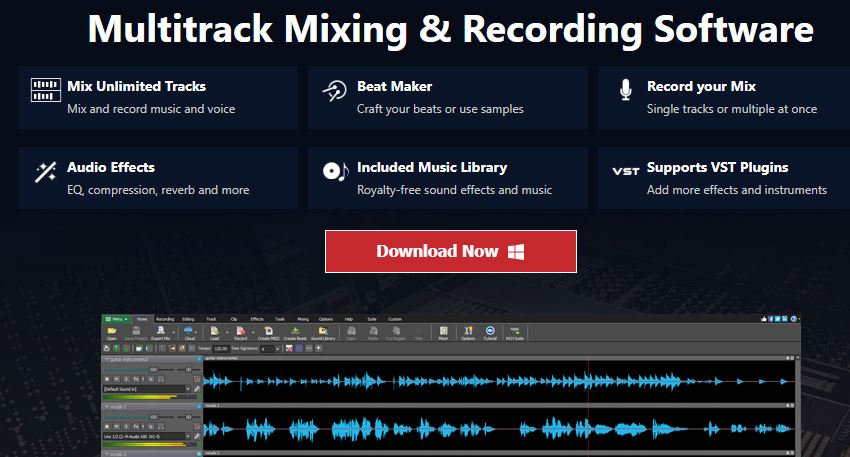The width and height of the screenshot is (850, 457).
Task: Click the Facebook share icon
Action: click(771, 319)
